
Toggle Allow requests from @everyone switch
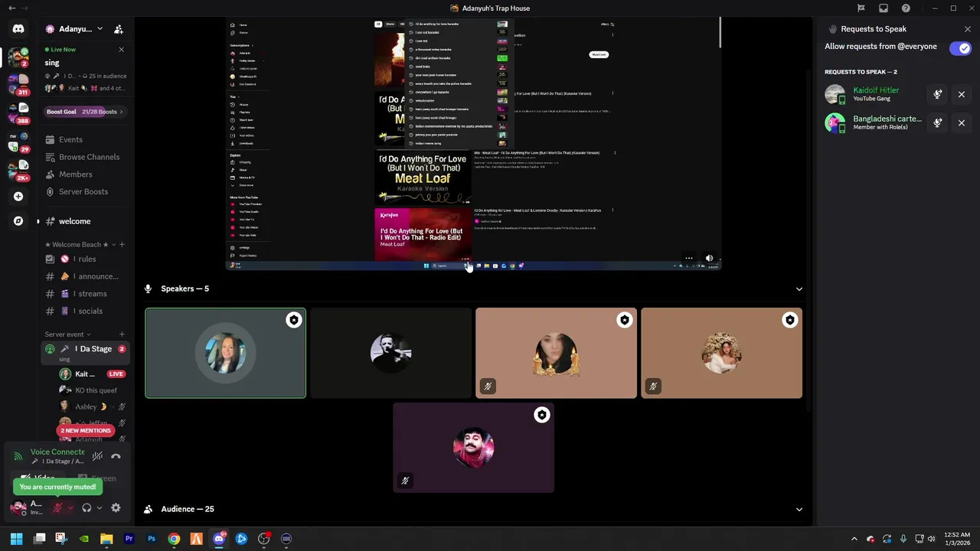960,48
